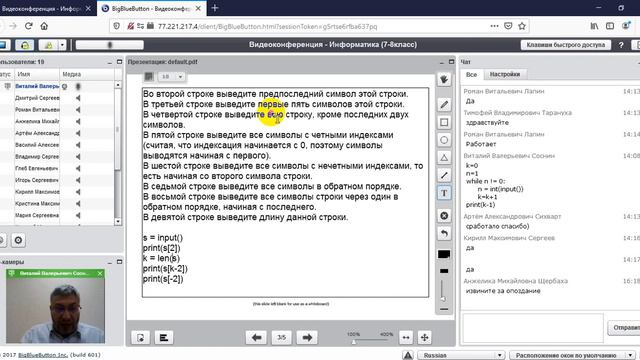Toggle speaker for Анжелика Михайловна
Image resolution: width=640 pixels, height=360 pixels.
(x=78, y=121)
